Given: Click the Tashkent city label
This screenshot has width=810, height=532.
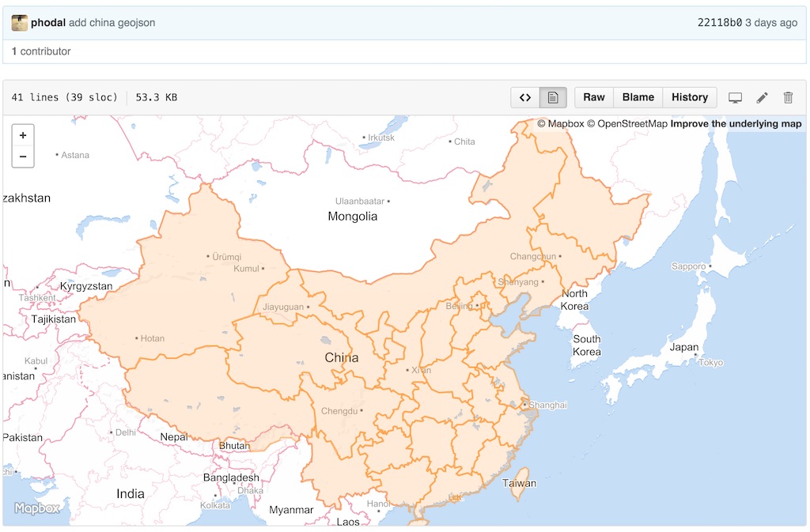Looking at the screenshot, I should [37, 298].
